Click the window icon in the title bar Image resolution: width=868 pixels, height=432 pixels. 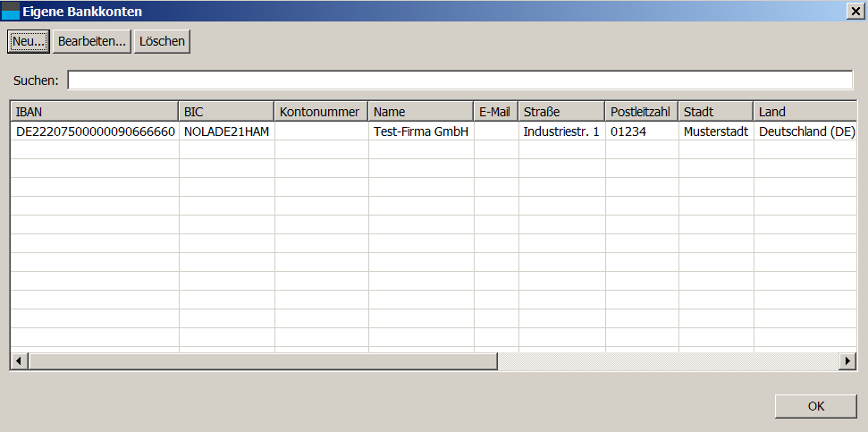coord(11,11)
